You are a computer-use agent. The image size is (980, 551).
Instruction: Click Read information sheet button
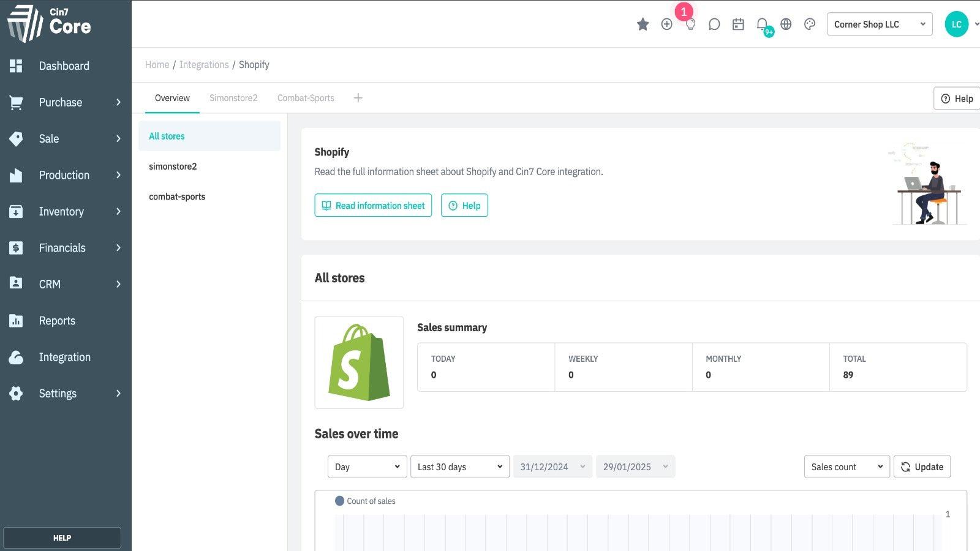pos(373,205)
